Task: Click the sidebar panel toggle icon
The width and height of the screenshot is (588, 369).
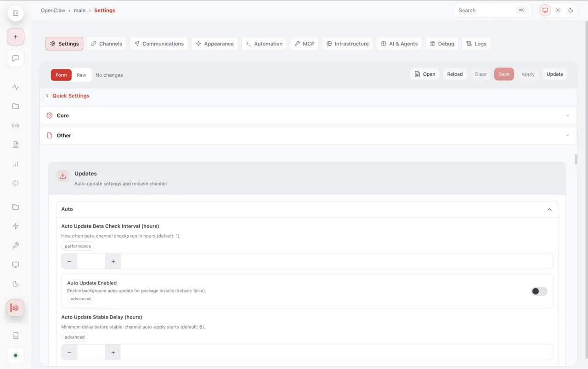Action: pyautogui.click(x=16, y=13)
